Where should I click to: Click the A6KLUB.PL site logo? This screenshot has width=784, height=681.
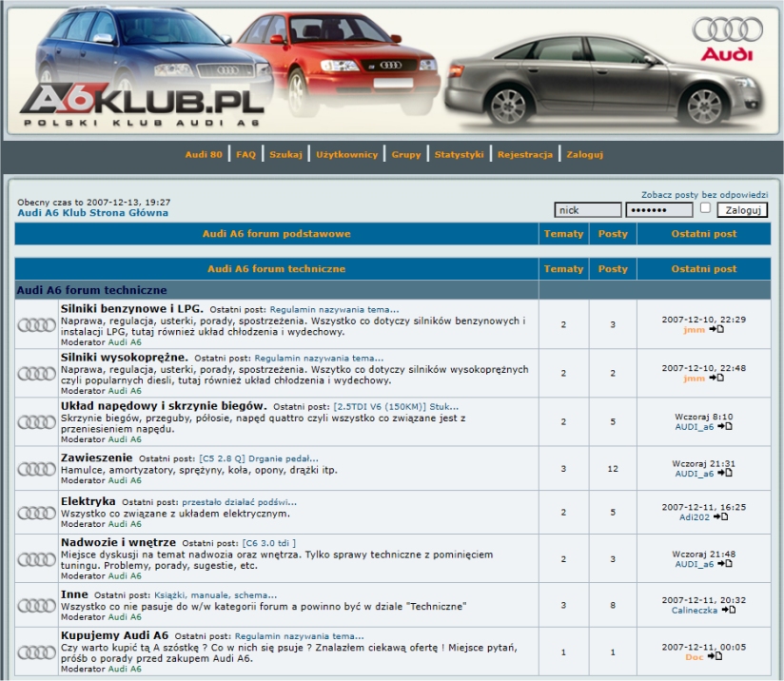pos(142,105)
